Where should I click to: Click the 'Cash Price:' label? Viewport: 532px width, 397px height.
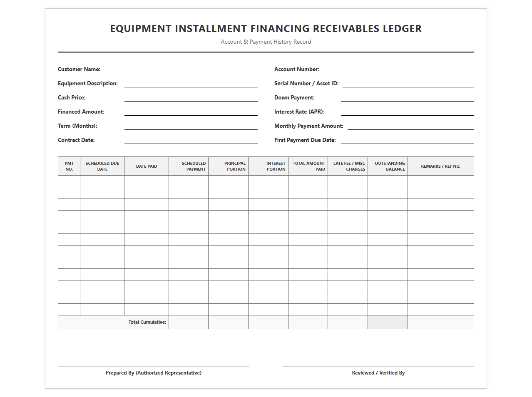72,97
